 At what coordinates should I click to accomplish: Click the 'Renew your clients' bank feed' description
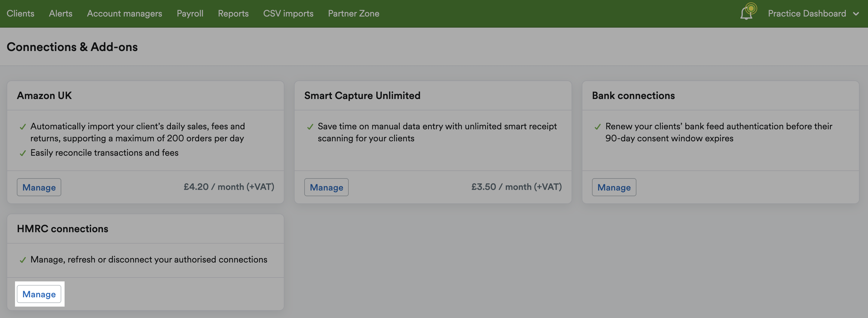[x=718, y=132]
